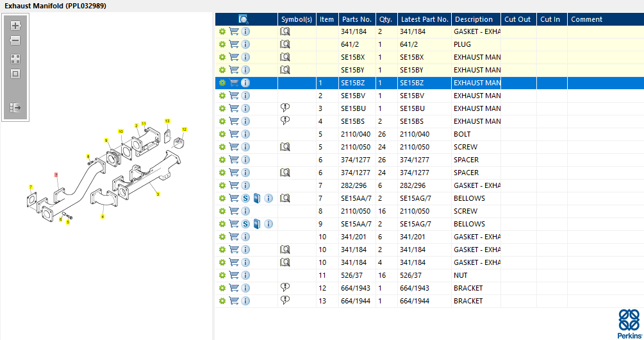
Task: Add the qty 26 SPACER 374/1277 to the cart
Action: [234, 160]
